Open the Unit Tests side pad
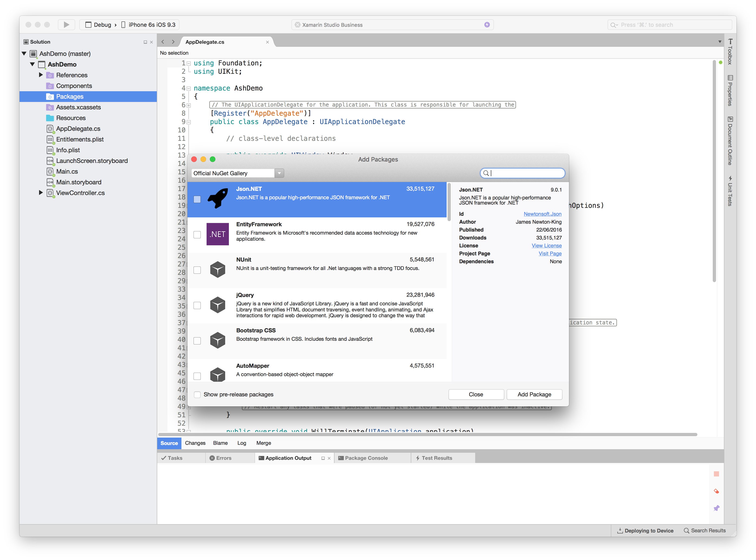Viewport: 756px width, 560px height. click(730, 191)
